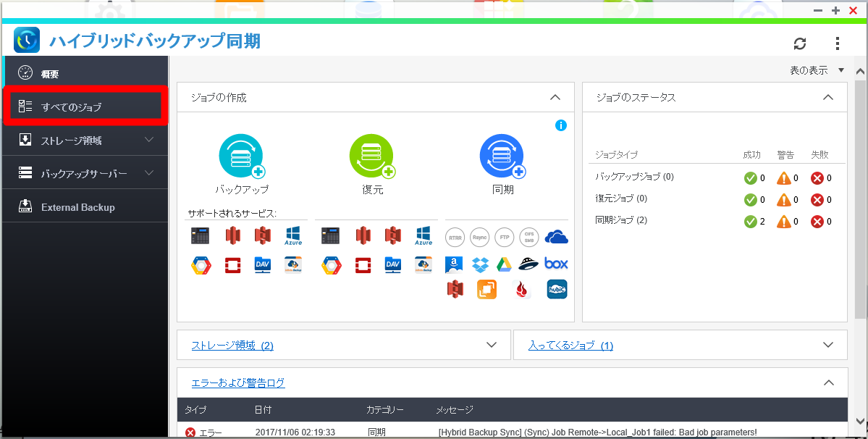This screenshot has height=439, width=868.
Task: Click the hubiC service icon
Action: (557, 289)
